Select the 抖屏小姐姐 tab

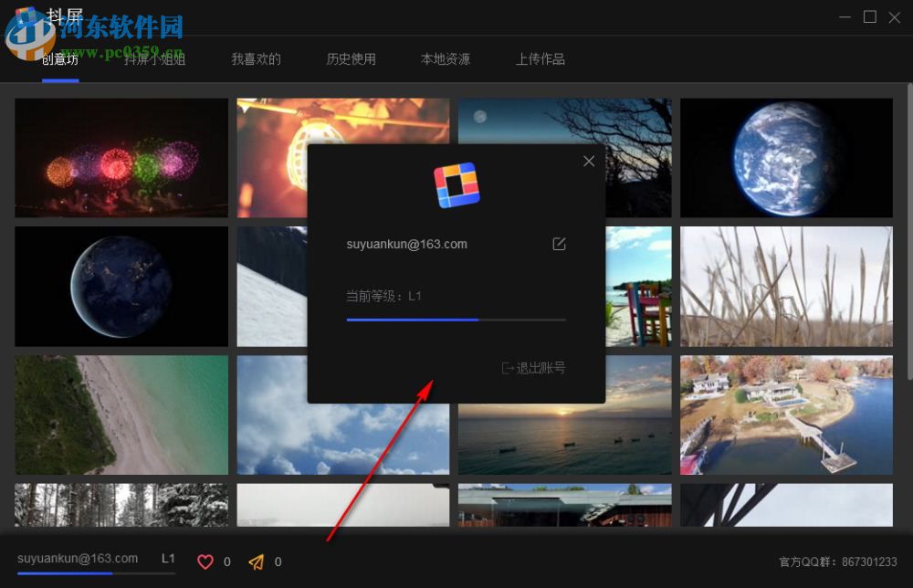coord(154,58)
